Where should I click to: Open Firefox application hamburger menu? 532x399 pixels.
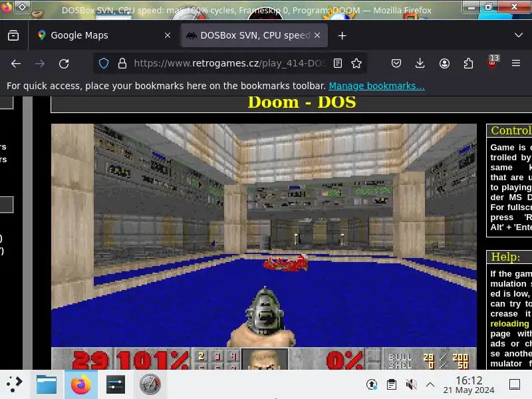[x=516, y=63]
